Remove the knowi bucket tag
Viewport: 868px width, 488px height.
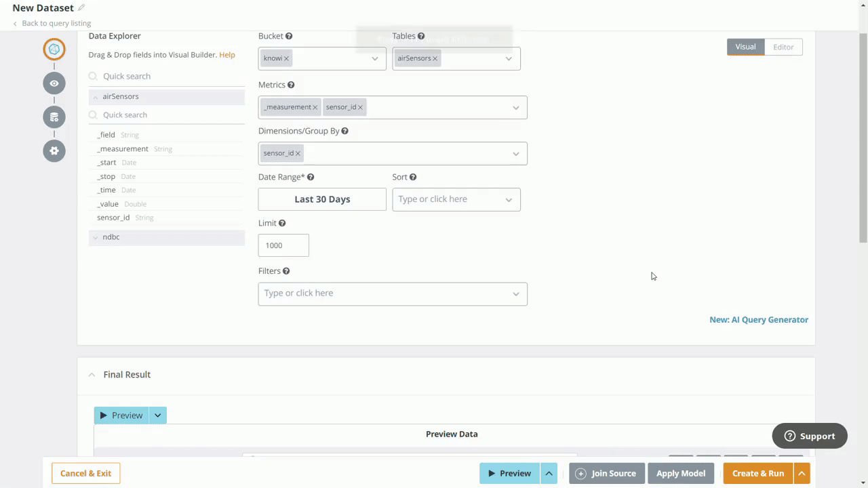point(285,58)
